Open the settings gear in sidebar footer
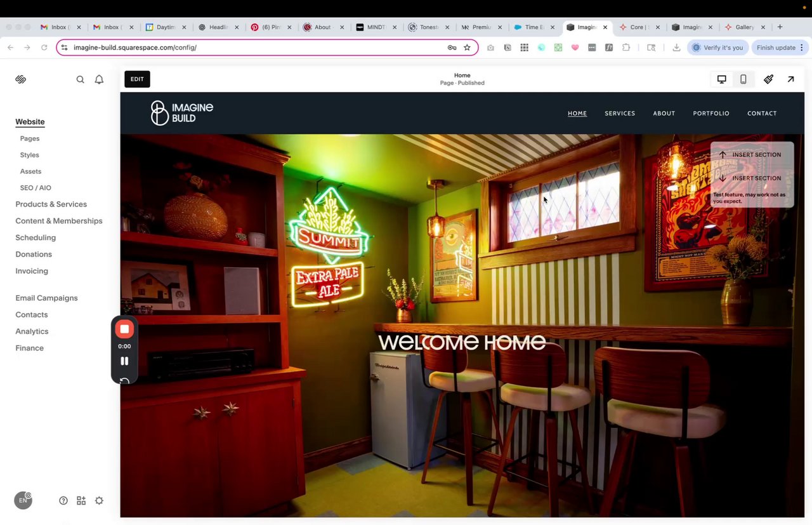The width and height of the screenshot is (812, 525). point(99,500)
